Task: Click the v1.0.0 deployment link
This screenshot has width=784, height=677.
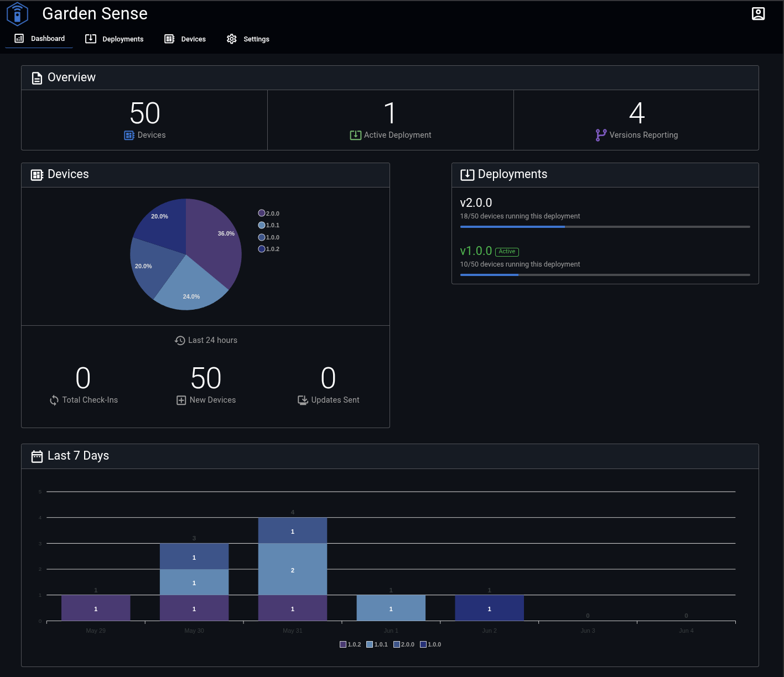Action: click(476, 251)
